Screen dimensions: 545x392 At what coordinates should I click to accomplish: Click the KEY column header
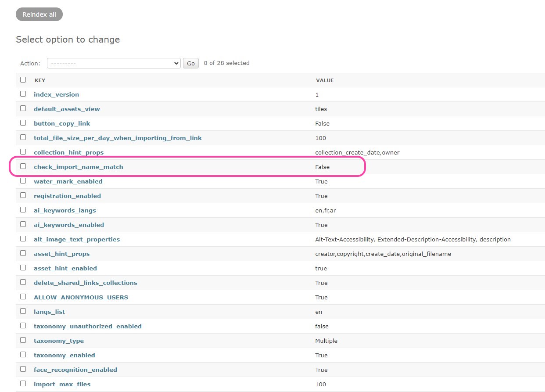coord(40,80)
